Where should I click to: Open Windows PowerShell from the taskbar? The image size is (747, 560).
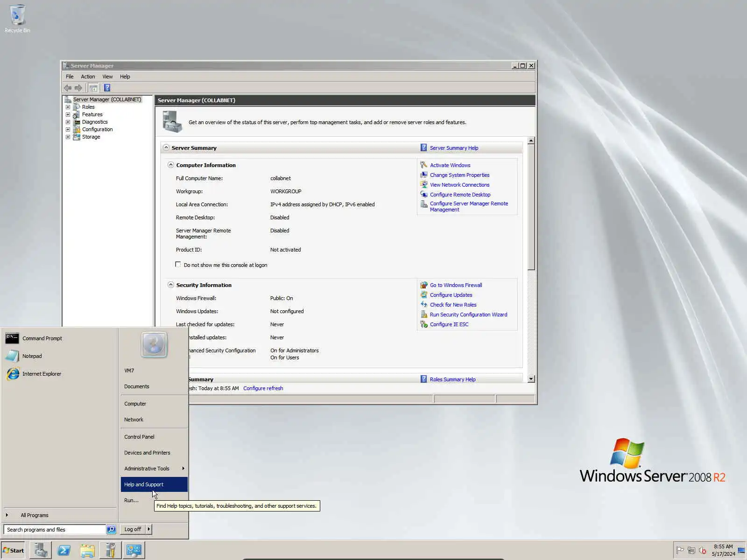click(x=64, y=550)
